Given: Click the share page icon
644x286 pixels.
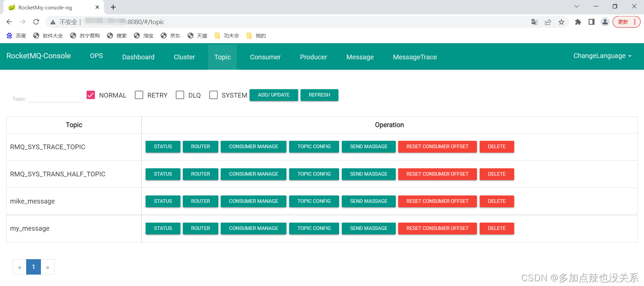Looking at the screenshot, I should pyautogui.click(x=548, y=22).
